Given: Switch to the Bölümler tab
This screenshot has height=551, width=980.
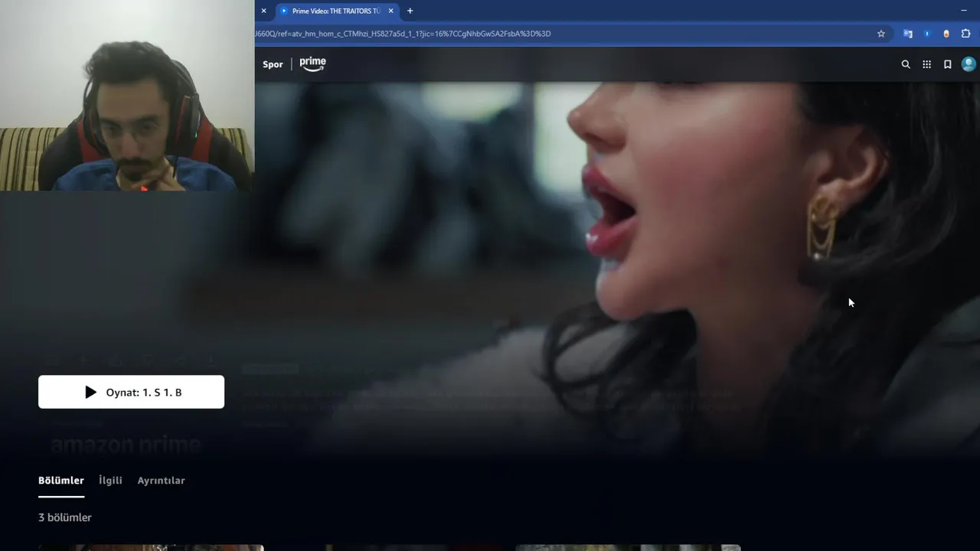Looking at the screenshot, I should (61, 481).
